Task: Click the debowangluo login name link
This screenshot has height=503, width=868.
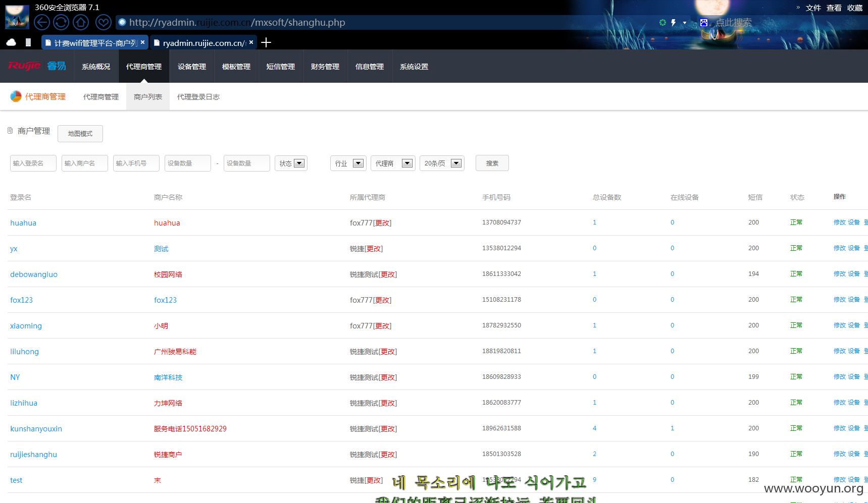Action: 34,274
